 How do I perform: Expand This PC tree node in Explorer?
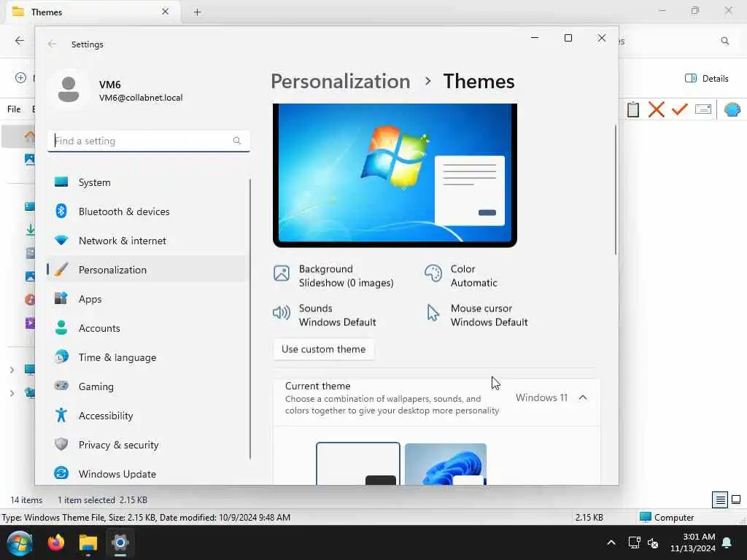[12, 370]
